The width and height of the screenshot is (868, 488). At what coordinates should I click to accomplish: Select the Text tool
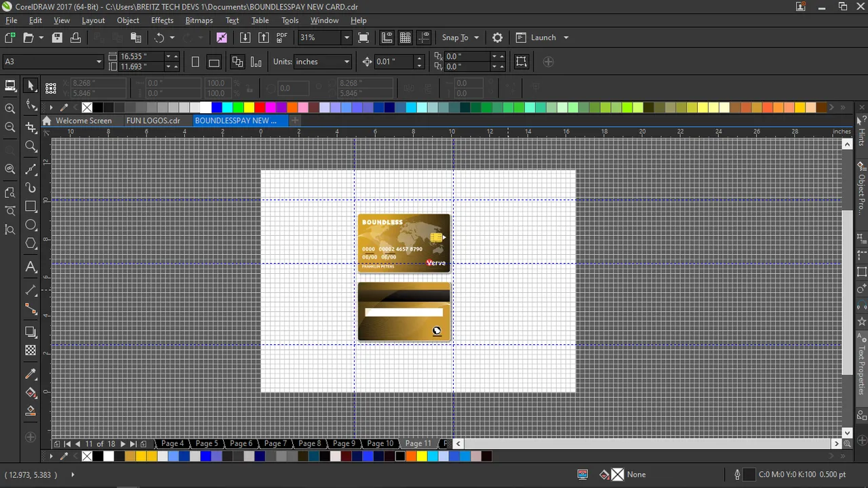point(31,267)
